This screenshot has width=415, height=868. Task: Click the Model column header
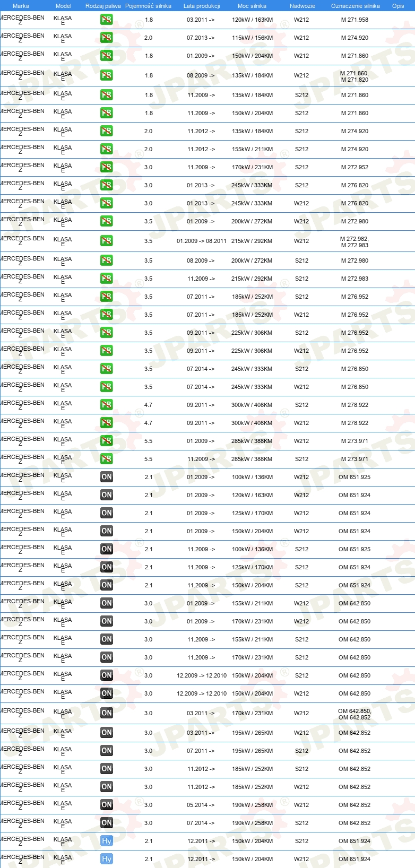63,6
